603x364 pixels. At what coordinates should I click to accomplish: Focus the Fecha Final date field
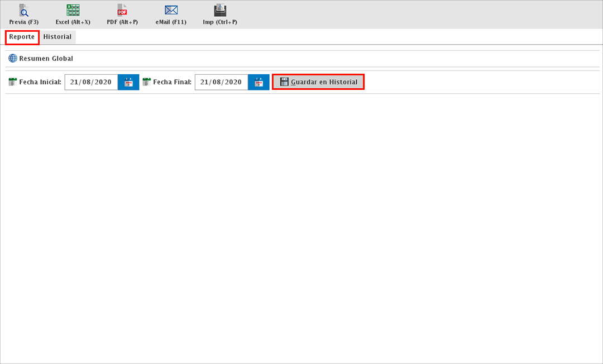[221, 82]
